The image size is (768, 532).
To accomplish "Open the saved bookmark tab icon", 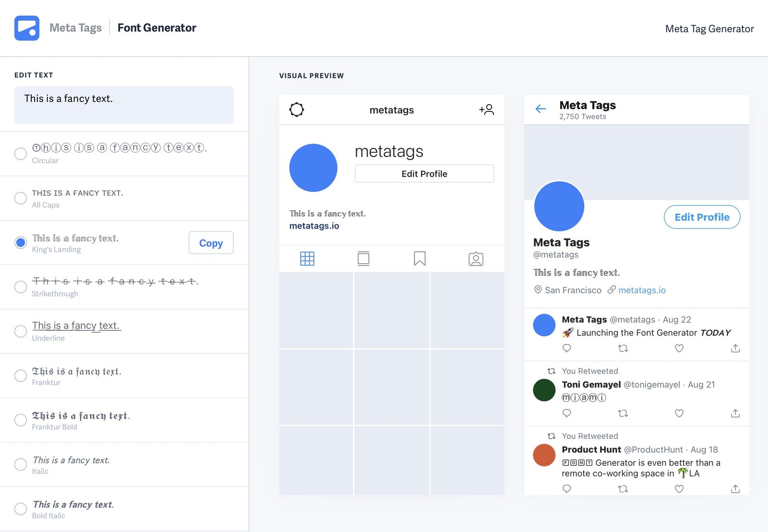I will click(x=420, y=259).
